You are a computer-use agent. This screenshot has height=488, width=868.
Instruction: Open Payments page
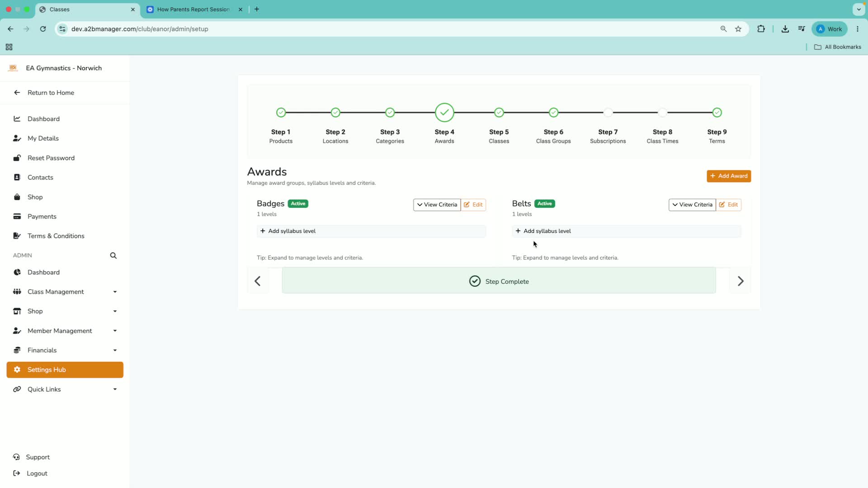click(65, 216)
